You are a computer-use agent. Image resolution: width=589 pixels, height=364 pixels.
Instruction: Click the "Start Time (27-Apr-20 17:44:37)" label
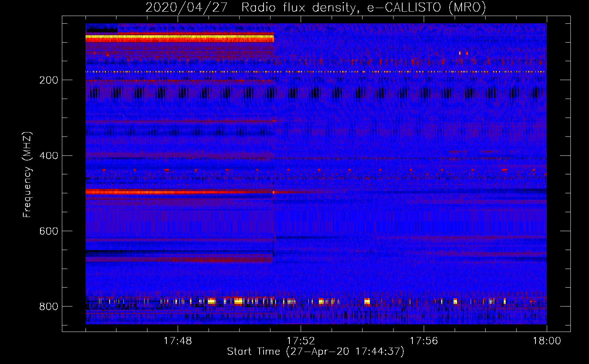316,352
